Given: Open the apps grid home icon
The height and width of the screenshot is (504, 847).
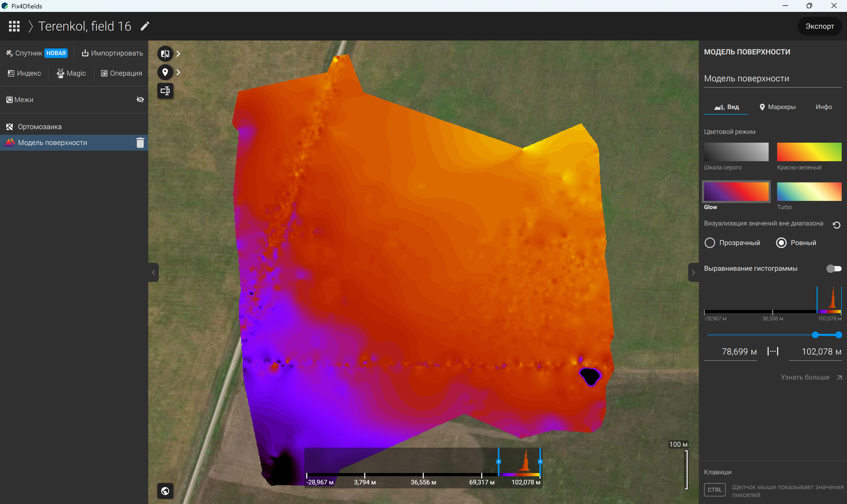Looking at the screenshot, I should 14,26.
